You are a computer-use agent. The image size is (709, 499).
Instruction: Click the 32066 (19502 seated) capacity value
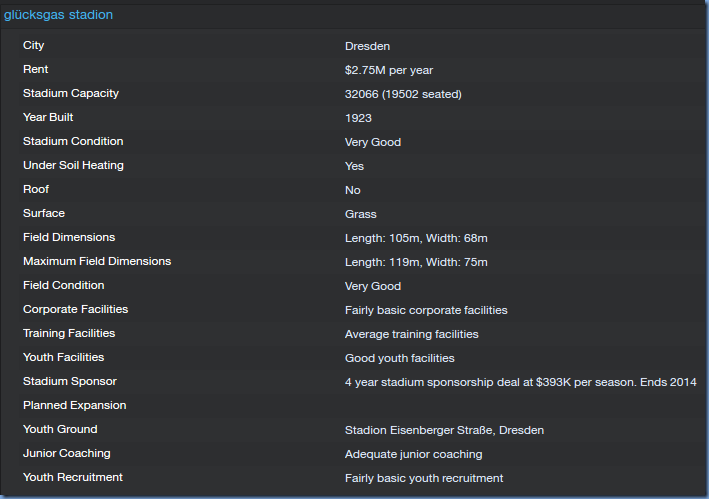(x=403, y=94)
